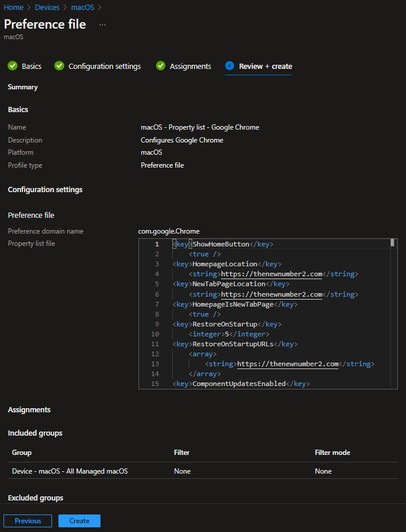
Task: Select the step 4 circle icon
Action: click(x=230, y=66)
